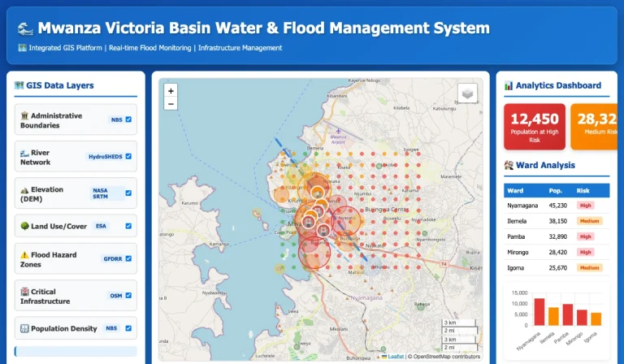Click the Risk column header
The image size is (624, 364).
583,191
